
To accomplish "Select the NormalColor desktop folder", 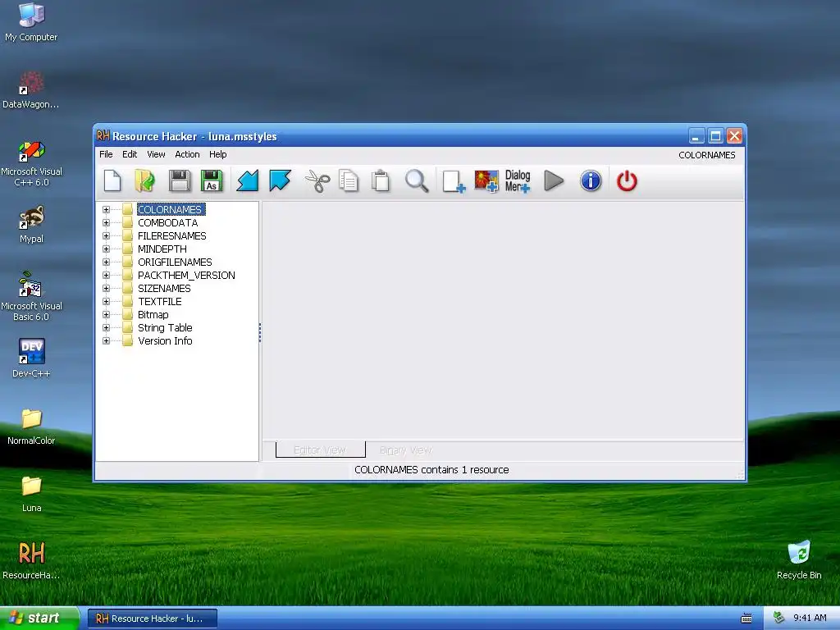I will 32,427.
